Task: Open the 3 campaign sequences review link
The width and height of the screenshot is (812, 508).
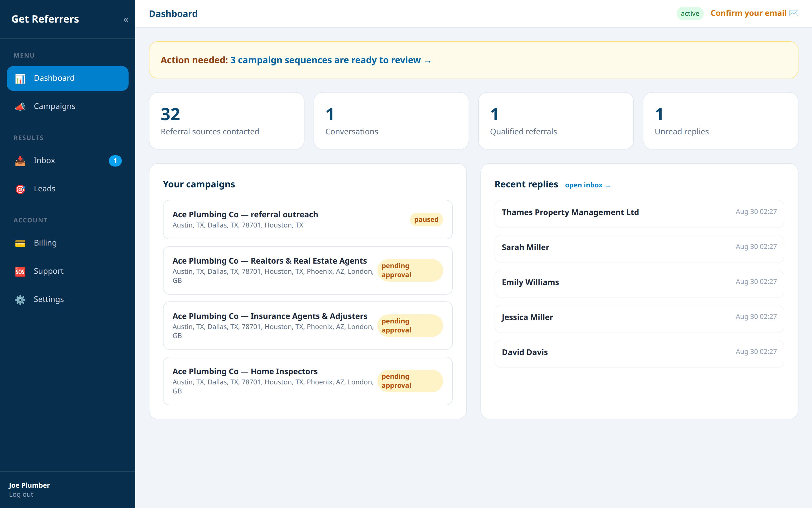Action: (331, 60)
